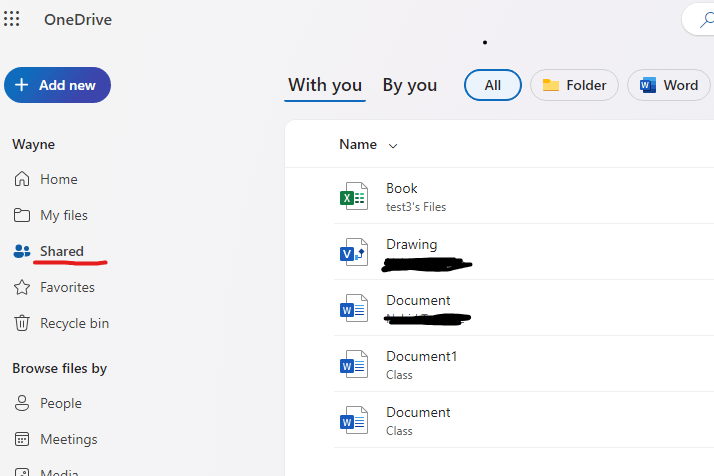714x476 pixels.
Task: Sort by the Name column header
Action: (x=358, y=145)
